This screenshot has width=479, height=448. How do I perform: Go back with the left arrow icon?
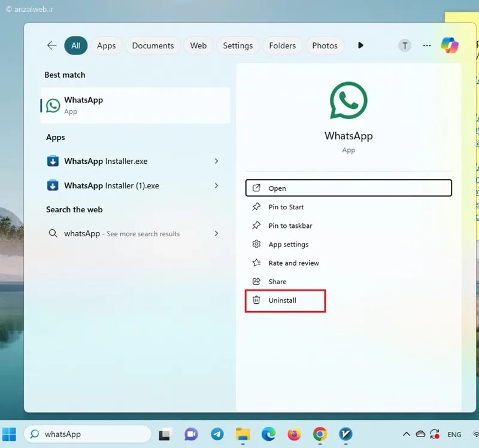click(52, 45)
